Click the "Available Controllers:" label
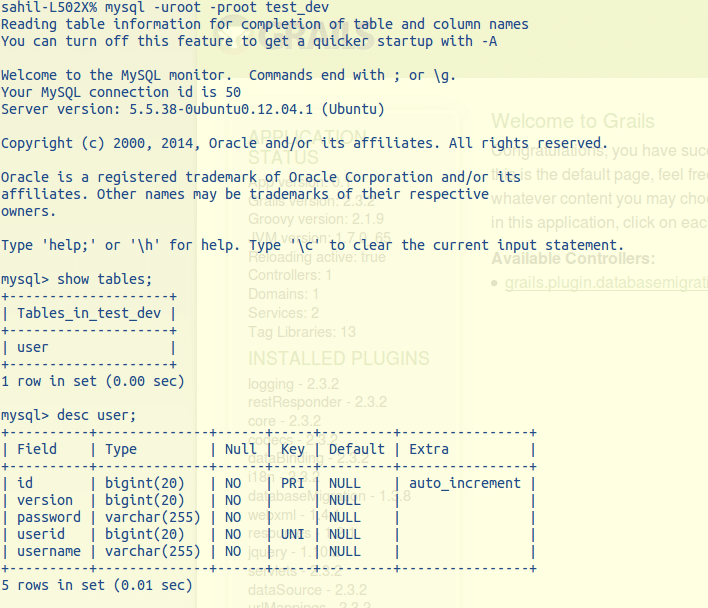This screenshot has height=608, width=708. click(x=574, y=259)
